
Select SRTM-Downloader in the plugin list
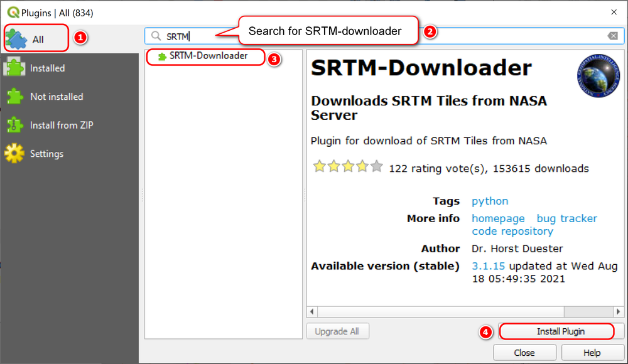tap(208, 56)
